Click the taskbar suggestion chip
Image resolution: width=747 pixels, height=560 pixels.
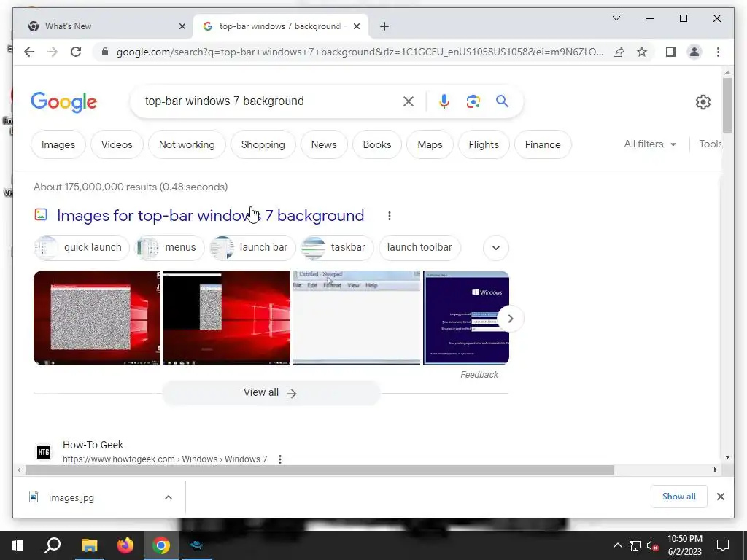pyautogui.click(x=337, y=248)
